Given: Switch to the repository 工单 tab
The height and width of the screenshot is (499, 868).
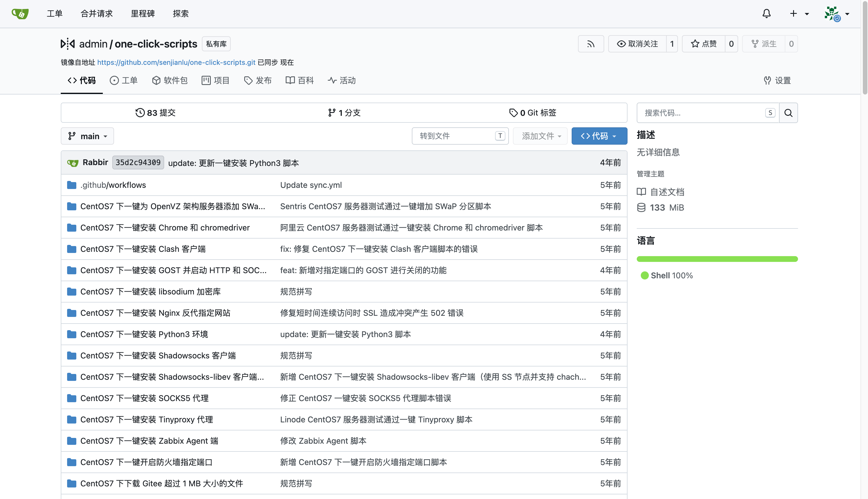Looking at the screenshot, I should [124, 81].
